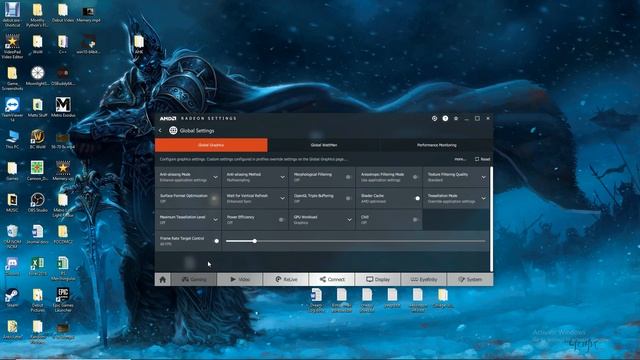Open the Eyefinity section
This screenshot has height=360, width=640.
tap(424, 280)
